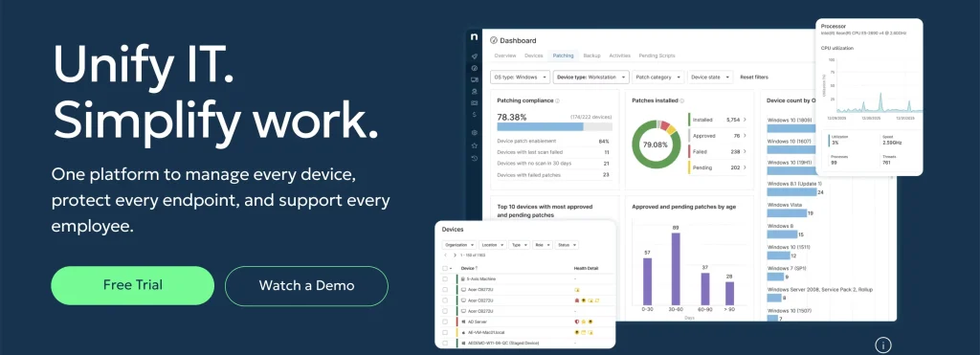
Task: Open the envelope ticketing icon in sidebar
Action: click(475, 102)
